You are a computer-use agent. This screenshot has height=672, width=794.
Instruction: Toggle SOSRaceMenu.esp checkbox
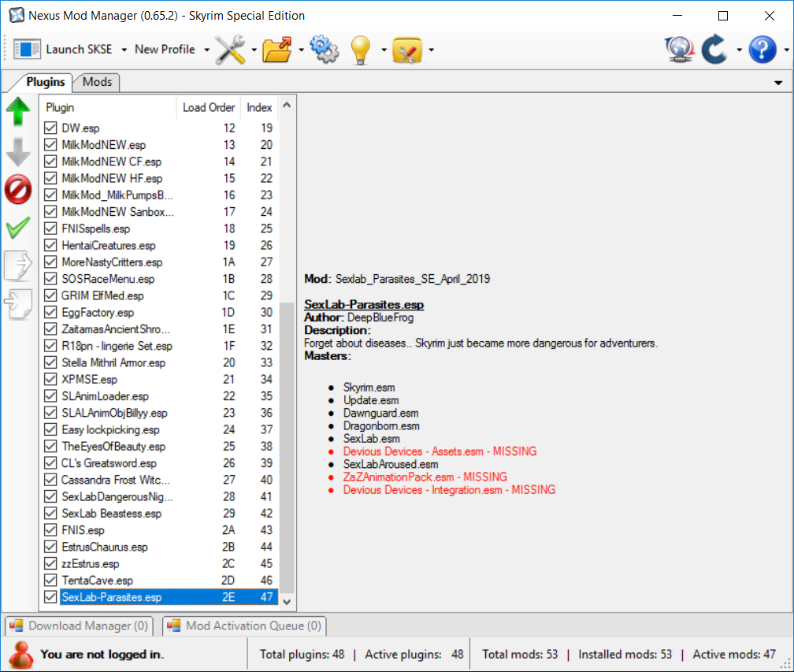pyautogui.click(x=50, y=279)
